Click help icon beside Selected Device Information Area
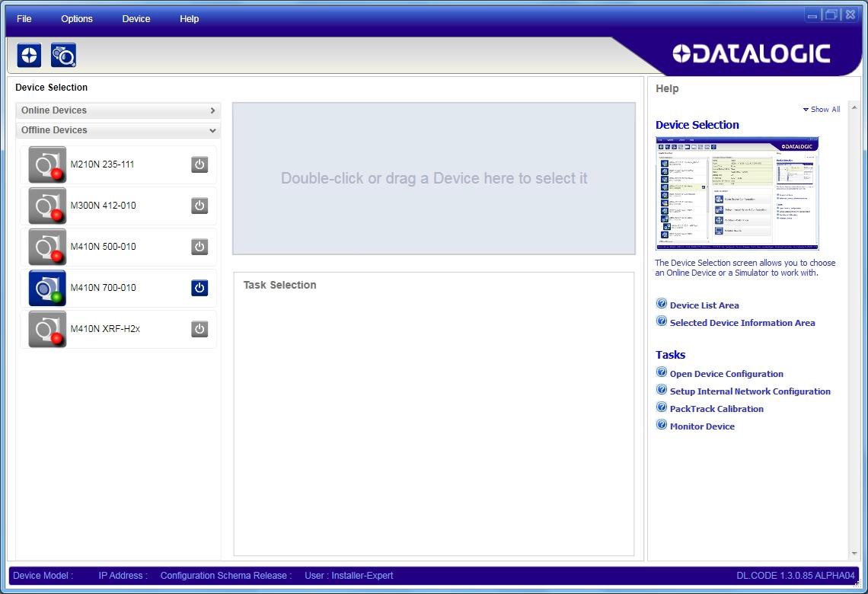This screenshot has width=868, height=594. [x=662, y=321]
